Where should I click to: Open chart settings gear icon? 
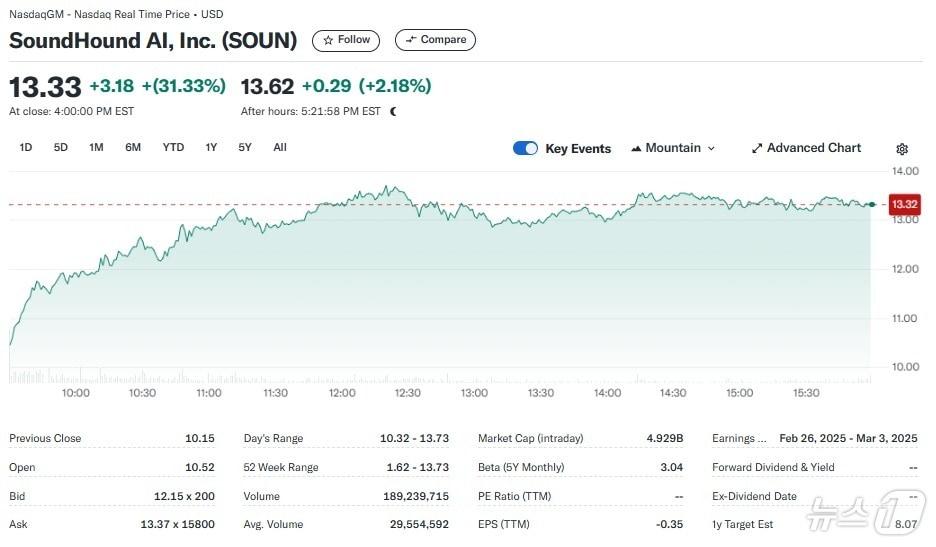click(902, 149)
